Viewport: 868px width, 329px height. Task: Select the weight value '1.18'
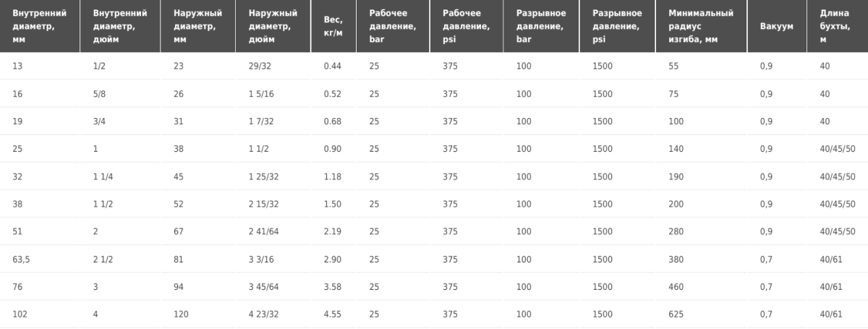[x=333, y=176]
